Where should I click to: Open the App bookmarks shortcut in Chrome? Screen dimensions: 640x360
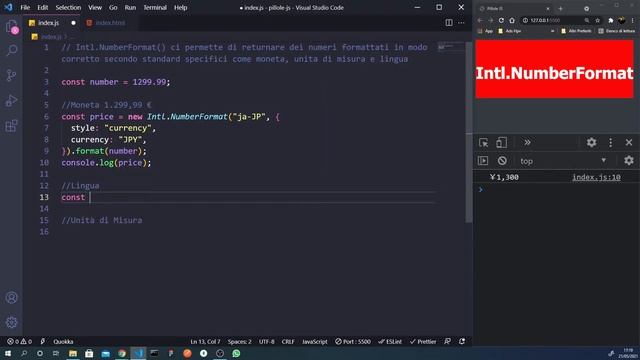pos(485,31)
